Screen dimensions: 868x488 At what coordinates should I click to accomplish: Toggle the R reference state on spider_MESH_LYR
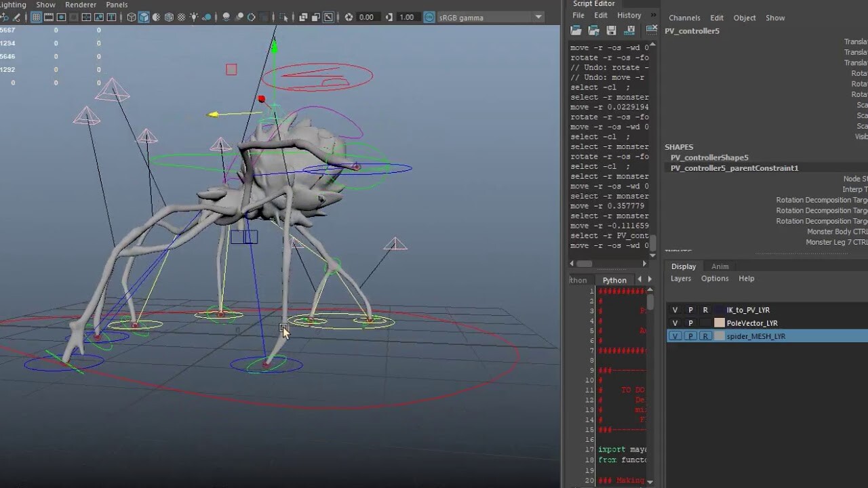point(705,335)
